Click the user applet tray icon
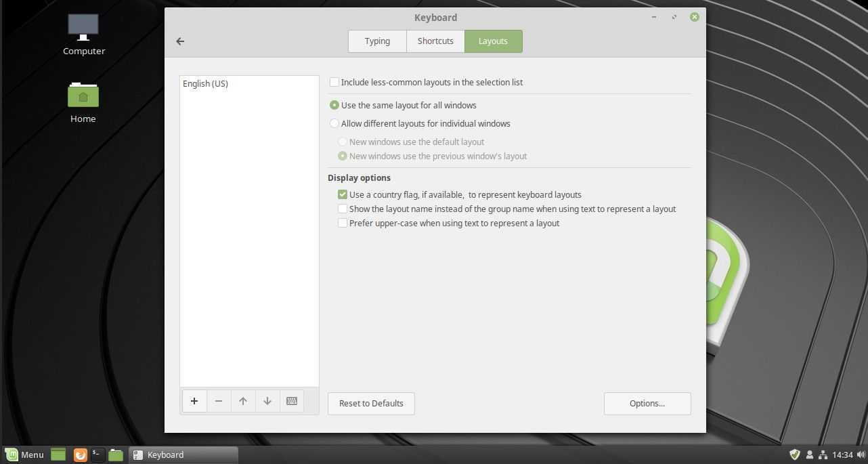868x464 pixels. pos(809,455)
